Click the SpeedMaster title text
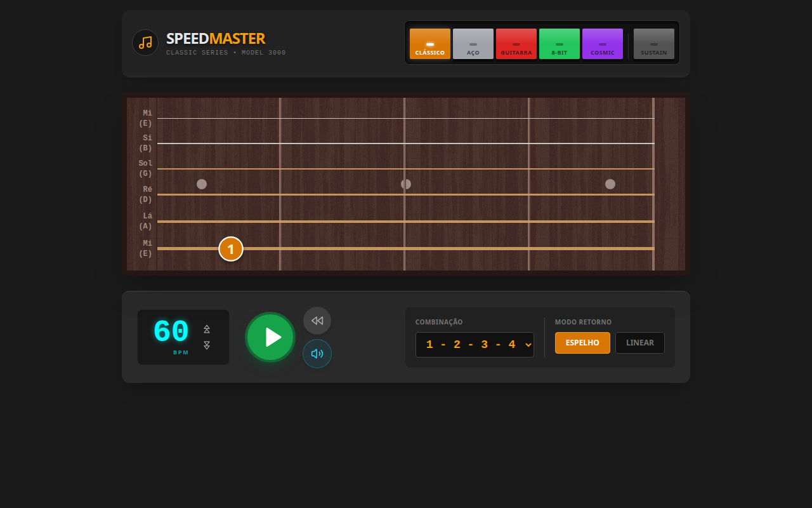812x508 pixels. click(216, 39)
